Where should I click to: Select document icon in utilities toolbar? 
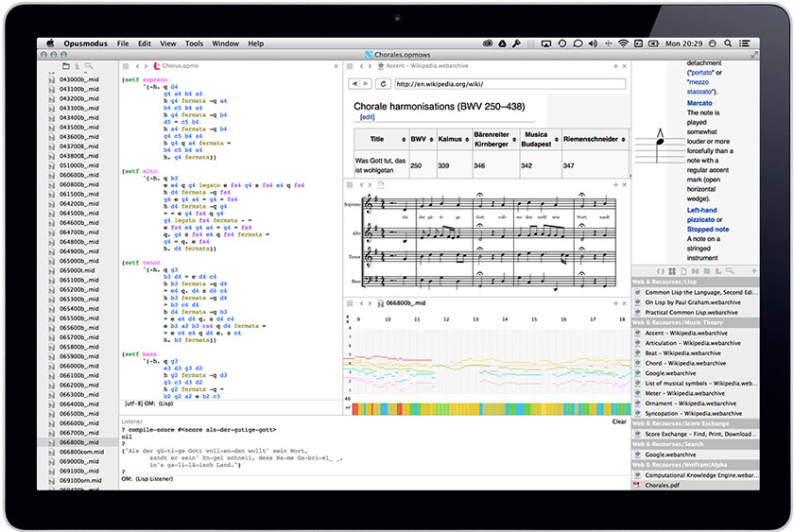tap(683, 271)
